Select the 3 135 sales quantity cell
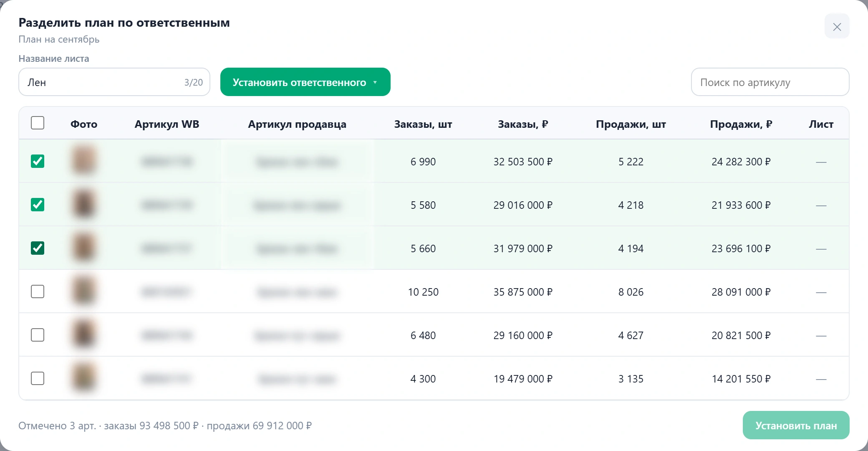The height and width of the screenshot is (451, 868). 631,379
